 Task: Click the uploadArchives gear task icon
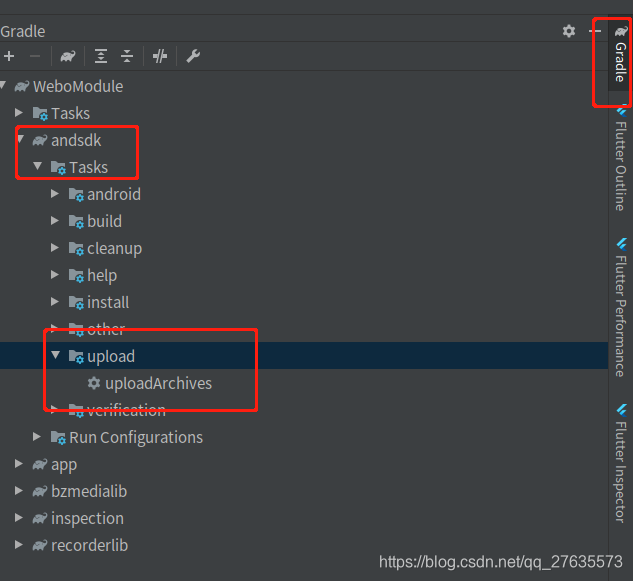(x=94, y=383)
